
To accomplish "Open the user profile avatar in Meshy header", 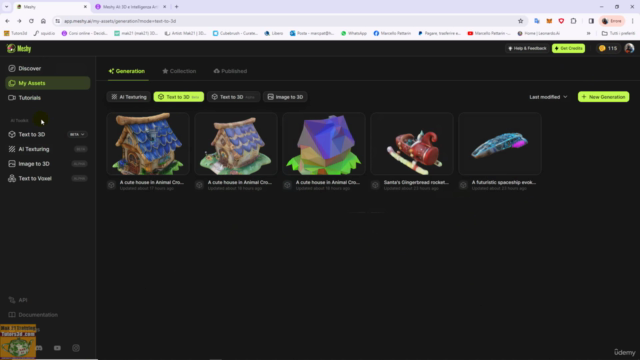I will 629,49.
